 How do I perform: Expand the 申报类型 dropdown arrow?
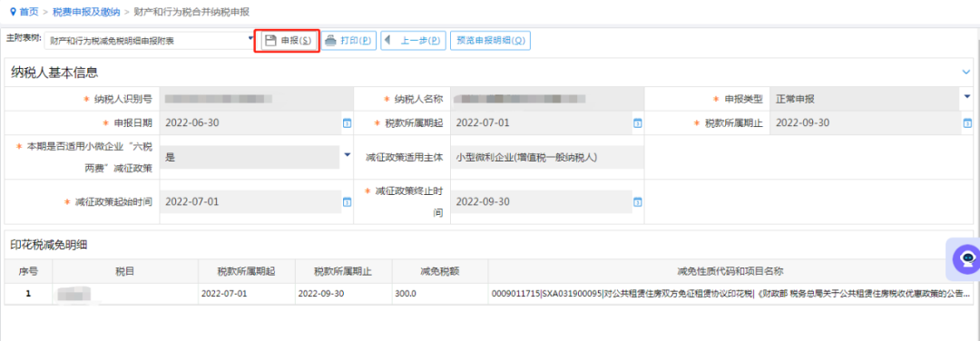967,97
